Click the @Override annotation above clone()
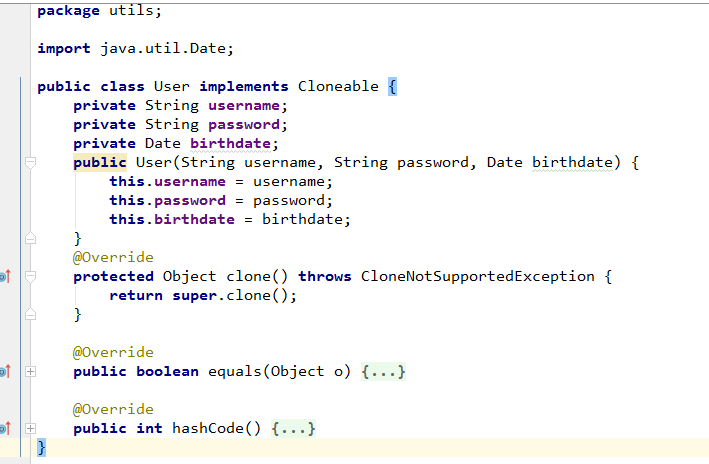The image size is (709, 464). pos(113,257)
